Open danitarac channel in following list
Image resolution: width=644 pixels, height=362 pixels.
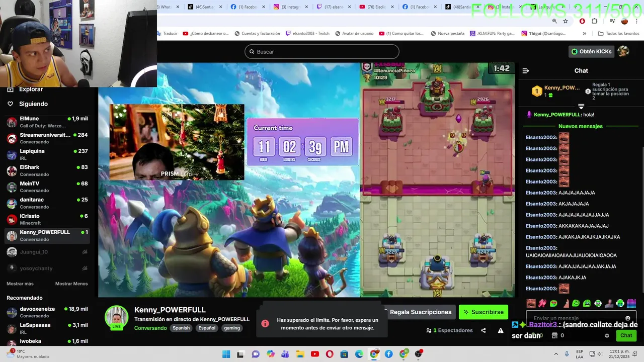coord(47,203)
